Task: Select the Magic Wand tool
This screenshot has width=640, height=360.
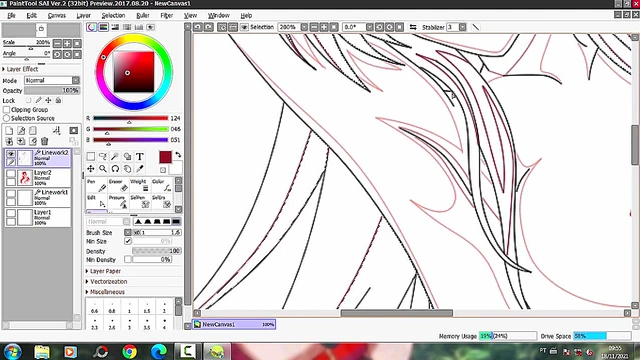Action: click(115, 156)
